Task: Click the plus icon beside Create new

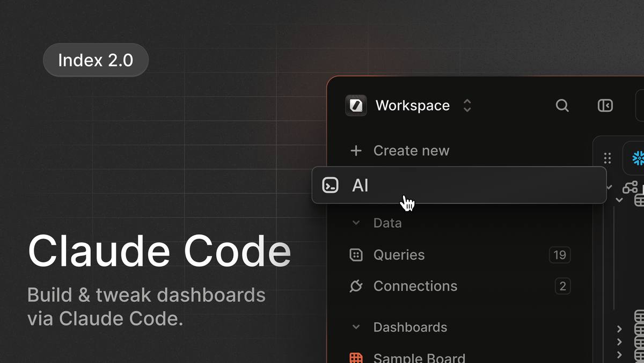Action: coord(356,151)
